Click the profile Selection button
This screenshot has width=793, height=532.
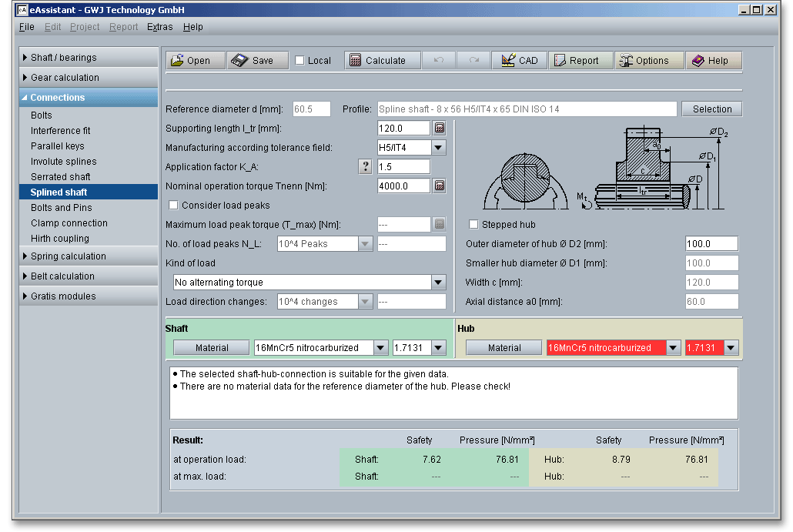(711, 109)
